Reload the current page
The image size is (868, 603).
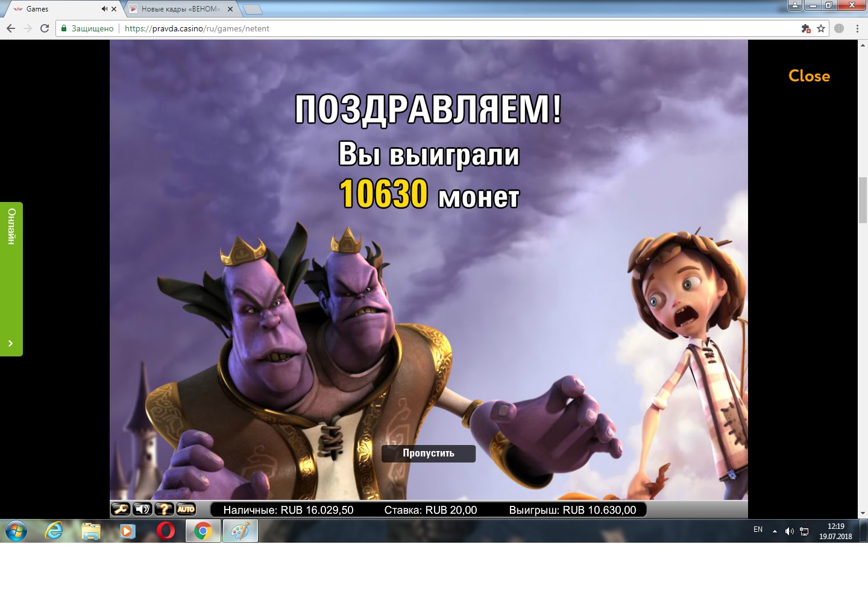(45, 28)
